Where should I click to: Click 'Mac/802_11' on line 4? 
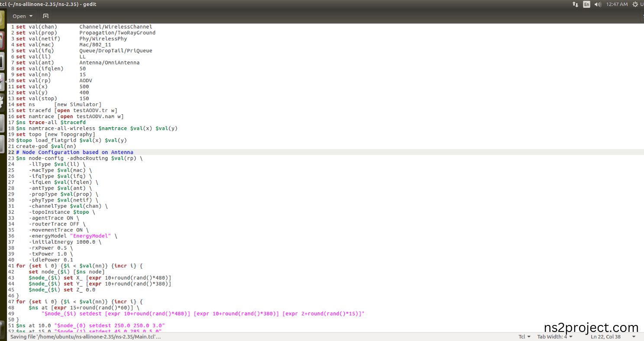(95, 45)
